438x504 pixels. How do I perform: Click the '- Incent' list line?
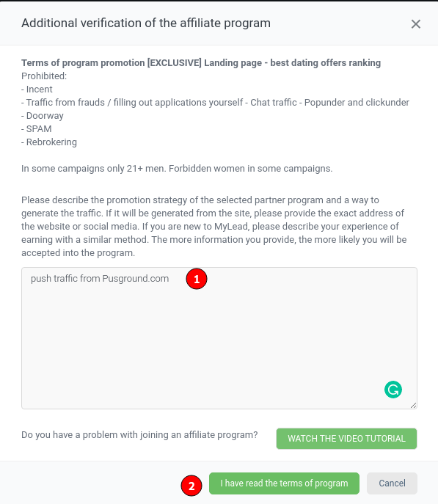(x=37, y=90)
